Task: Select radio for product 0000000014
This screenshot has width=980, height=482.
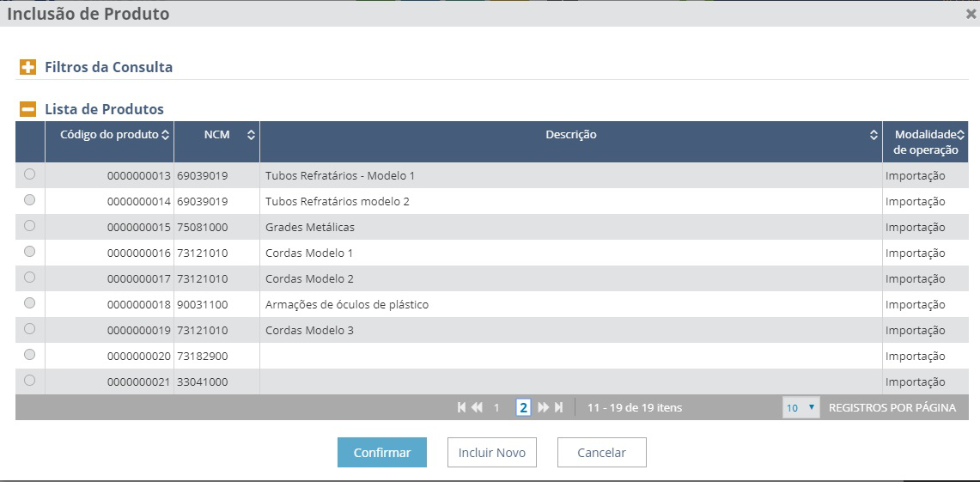Action: click(x=29, y=200)
